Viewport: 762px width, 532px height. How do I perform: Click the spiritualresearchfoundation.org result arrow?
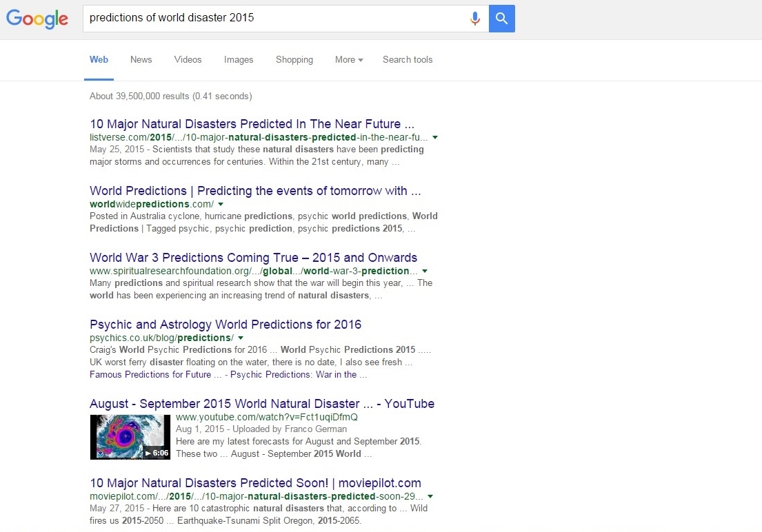pyautogui.click(x=425, y=272)
